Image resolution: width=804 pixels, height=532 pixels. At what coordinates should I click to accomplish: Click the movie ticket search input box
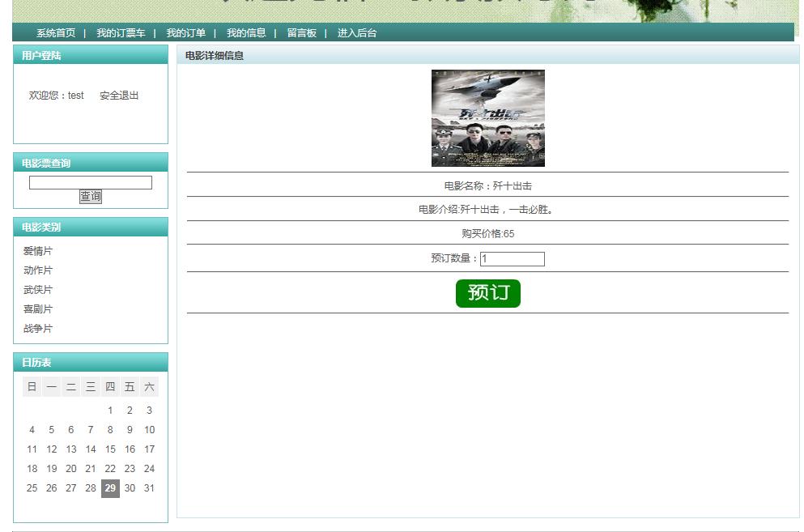click(90, 182)
